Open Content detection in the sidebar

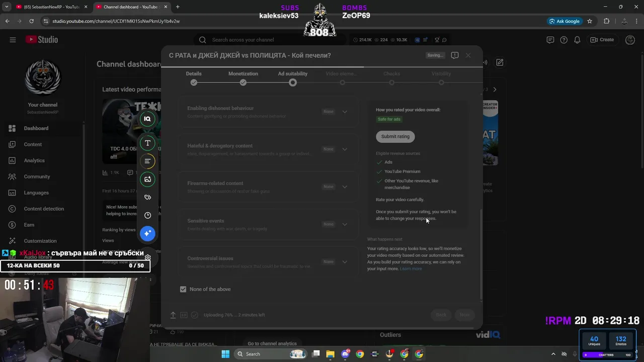(x=42, y=209)
